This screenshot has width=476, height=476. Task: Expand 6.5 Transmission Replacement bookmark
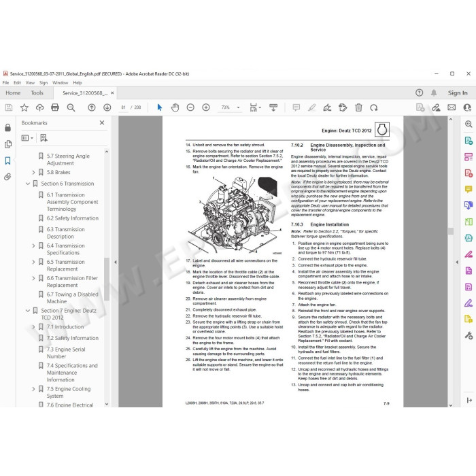(33, 262)
